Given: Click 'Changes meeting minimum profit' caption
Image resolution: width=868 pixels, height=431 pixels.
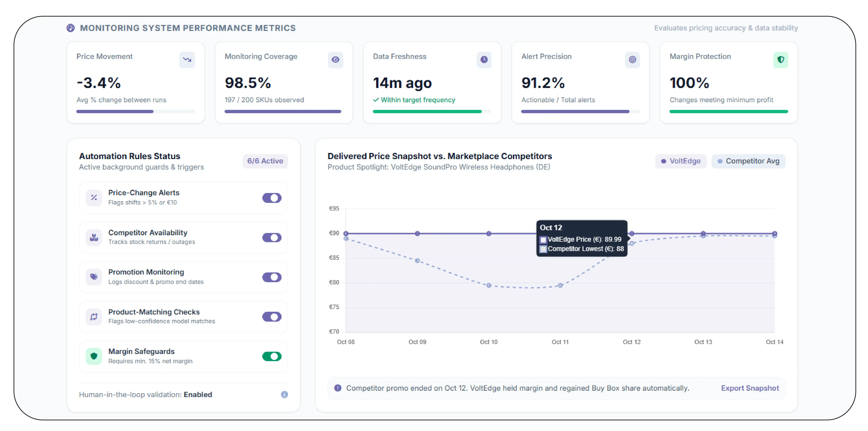Looking at the screenshot, I should (721, 100).
